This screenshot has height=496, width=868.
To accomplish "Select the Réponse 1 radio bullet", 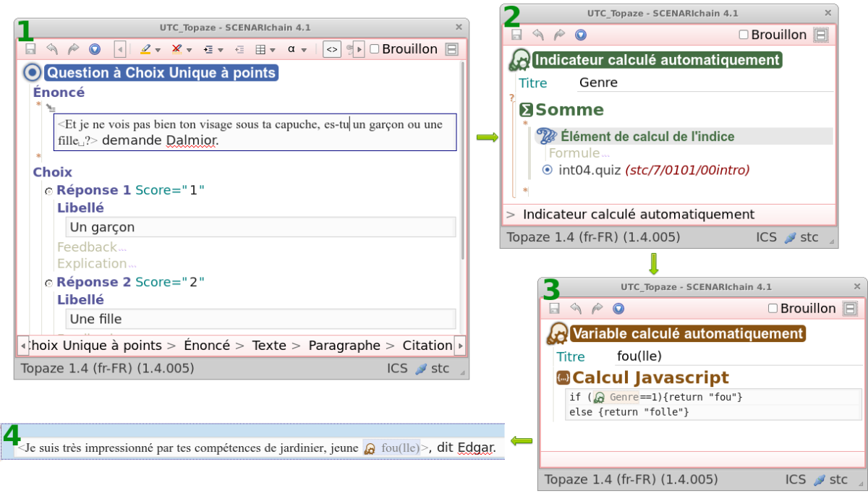I will point(49,191).
